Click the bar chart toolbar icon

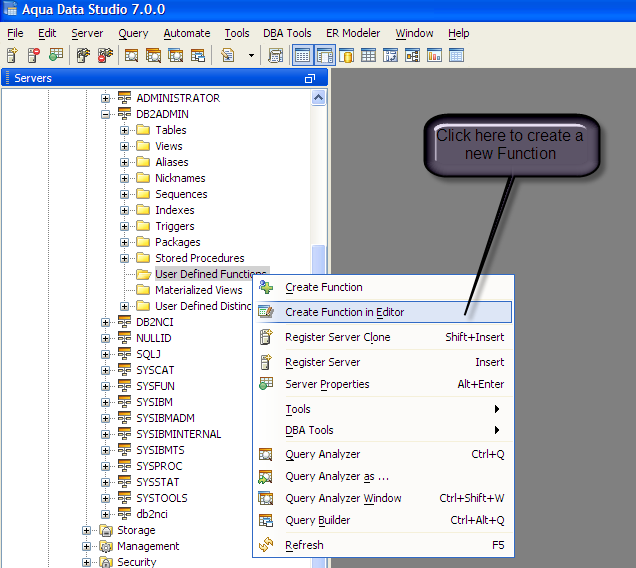tap(434, 55)
